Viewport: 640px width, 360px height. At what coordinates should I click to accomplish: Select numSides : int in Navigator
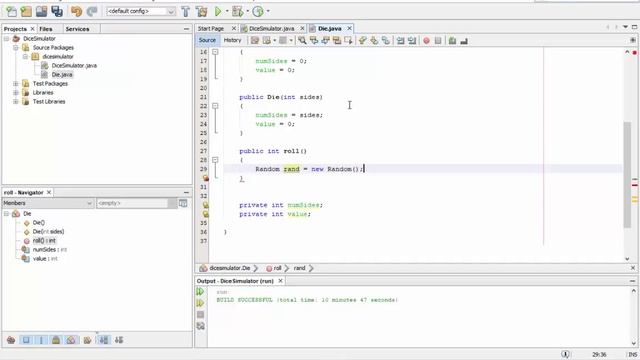[x=49, y=250]
